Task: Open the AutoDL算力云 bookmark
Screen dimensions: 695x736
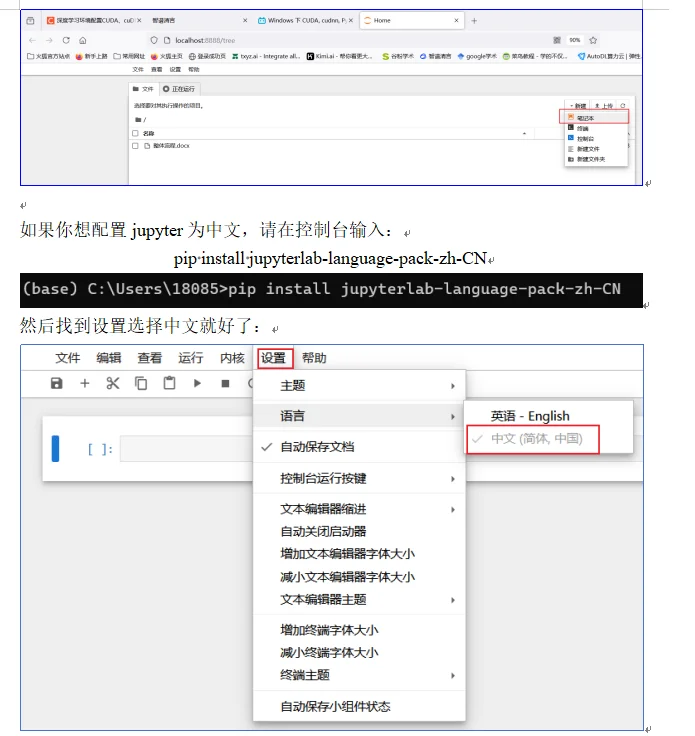Action: point(609,56)
